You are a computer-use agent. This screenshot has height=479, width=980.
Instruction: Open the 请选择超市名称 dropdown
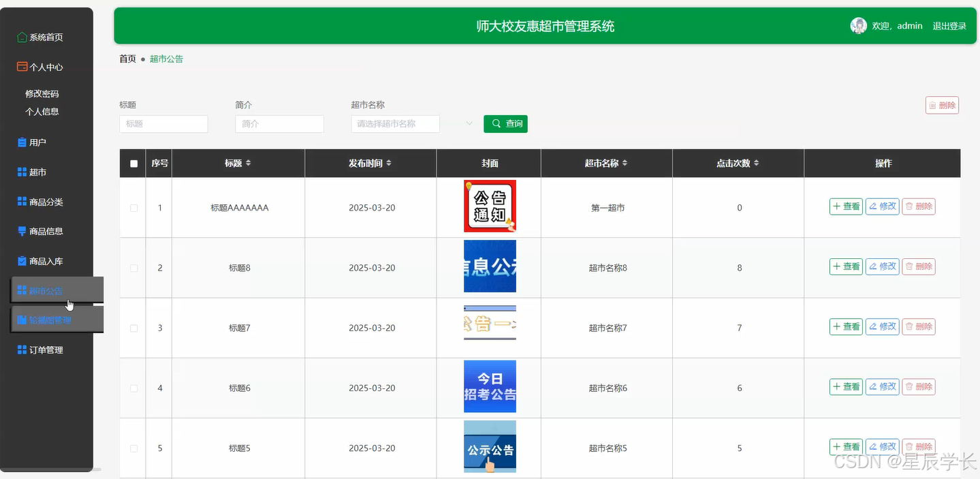click(396, 124)
